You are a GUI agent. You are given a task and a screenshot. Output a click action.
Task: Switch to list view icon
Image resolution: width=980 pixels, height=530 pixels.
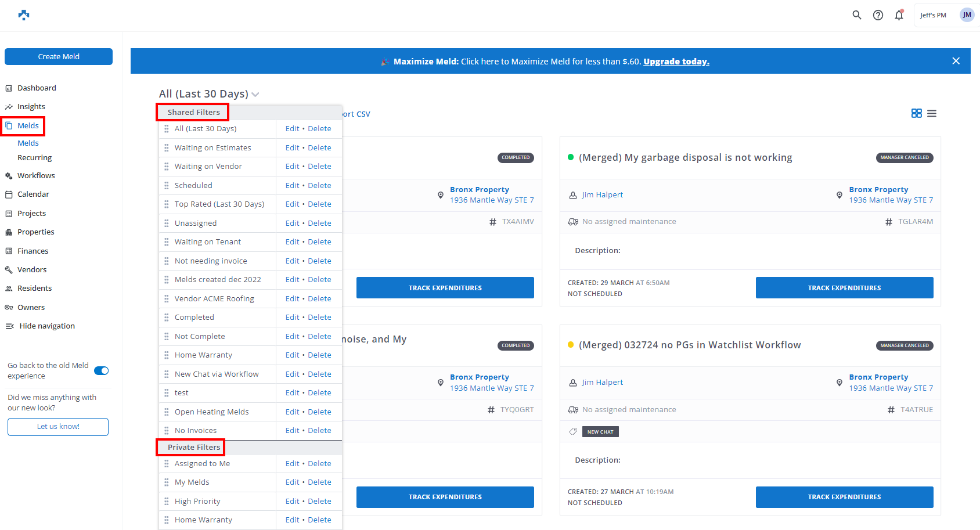(932, 113)
